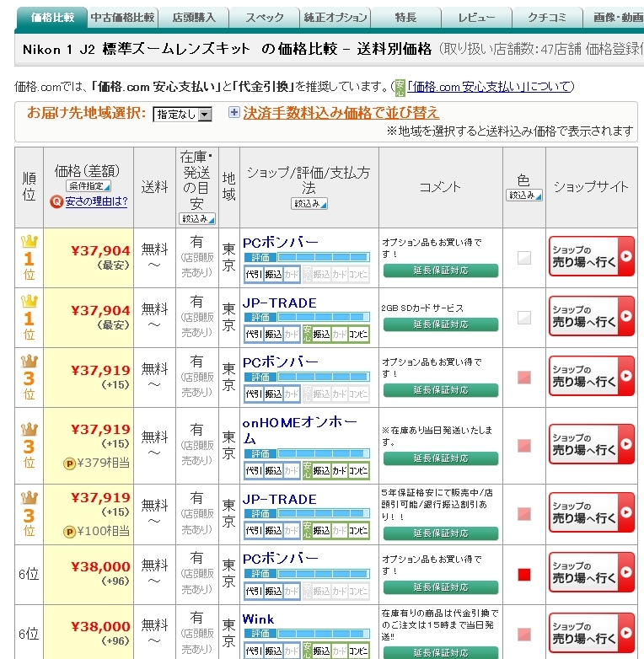This screenshot has height=659, width=644.
Task: Click the P point icon beside ¥379相当
Action: click(69, 464)
